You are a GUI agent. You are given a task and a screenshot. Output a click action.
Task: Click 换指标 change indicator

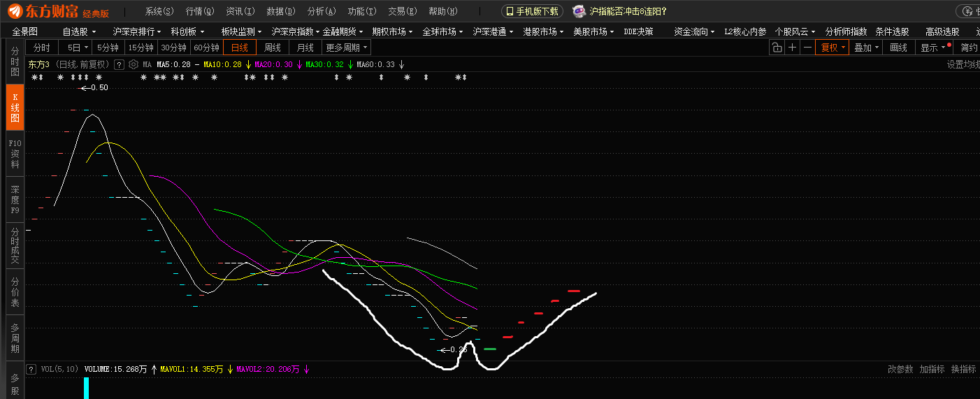963,369
